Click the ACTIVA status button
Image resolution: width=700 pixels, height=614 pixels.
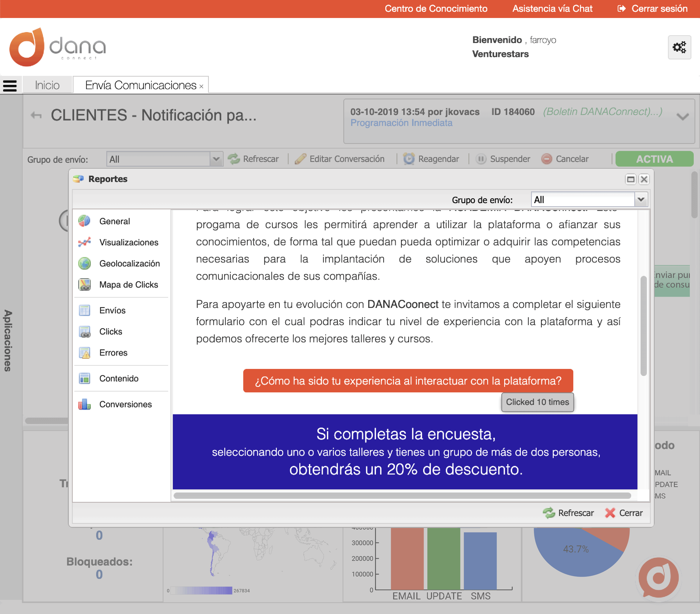(x=654, y=159)
